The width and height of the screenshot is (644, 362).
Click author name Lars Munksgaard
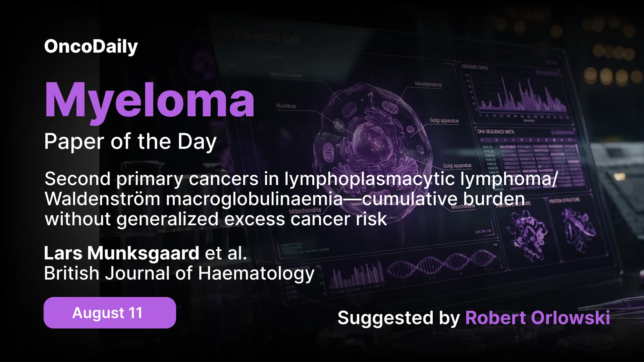[122, 253]
